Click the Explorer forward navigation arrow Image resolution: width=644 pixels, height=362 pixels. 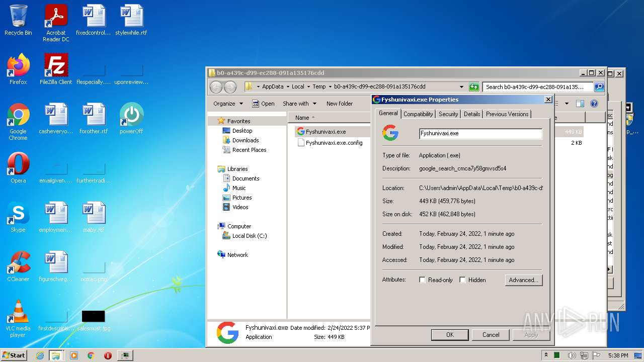click(x=230, y=87)
